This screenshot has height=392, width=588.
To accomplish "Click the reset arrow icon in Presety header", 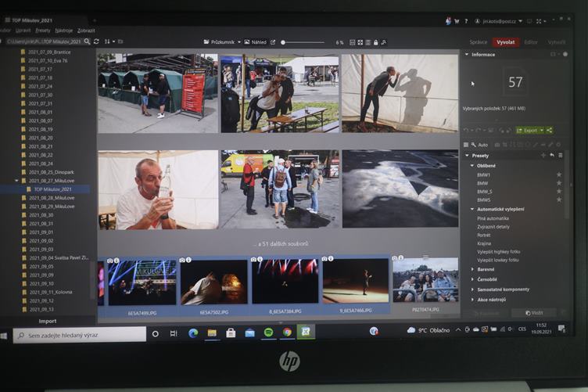I will point(552,155).
